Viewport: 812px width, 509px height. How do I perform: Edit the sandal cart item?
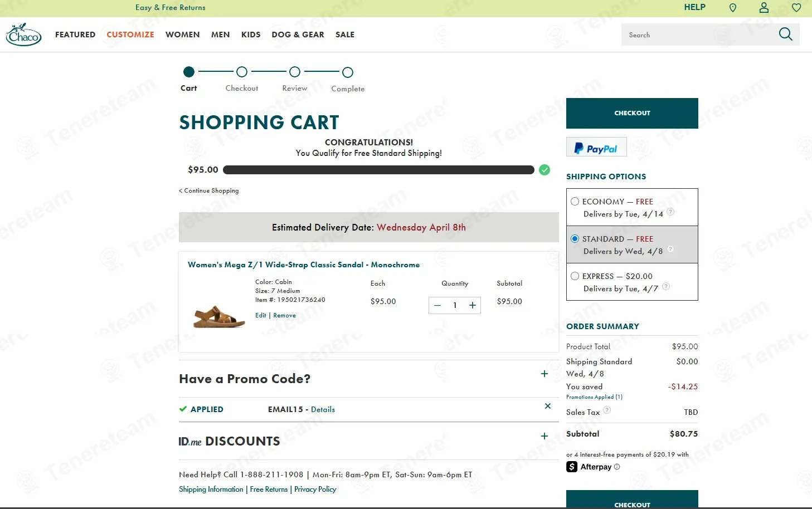(261, 315)
